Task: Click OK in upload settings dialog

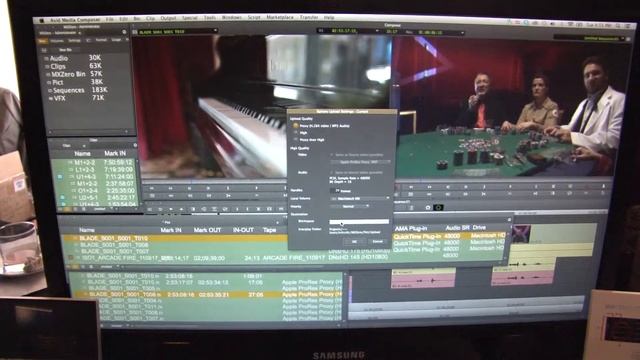Action: tap(354, 242)
